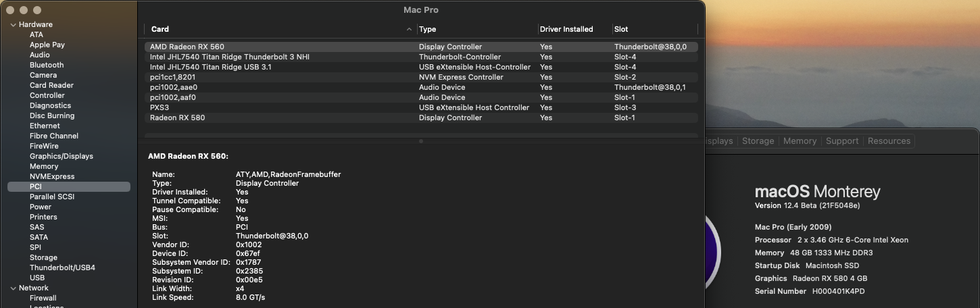Viewport: 980px width, 308px height.
Task: Select Memory in Hardware sidebar
Action: [x=44, y=166]
